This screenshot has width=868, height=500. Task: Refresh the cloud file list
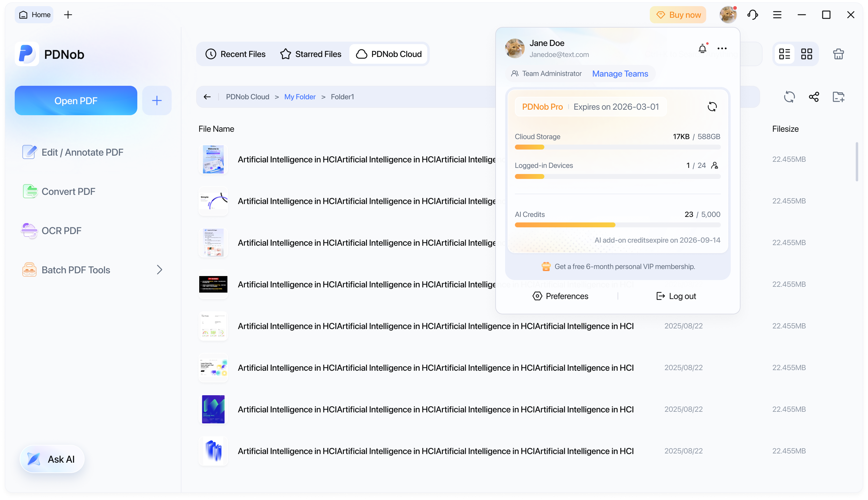pos(789,97)
